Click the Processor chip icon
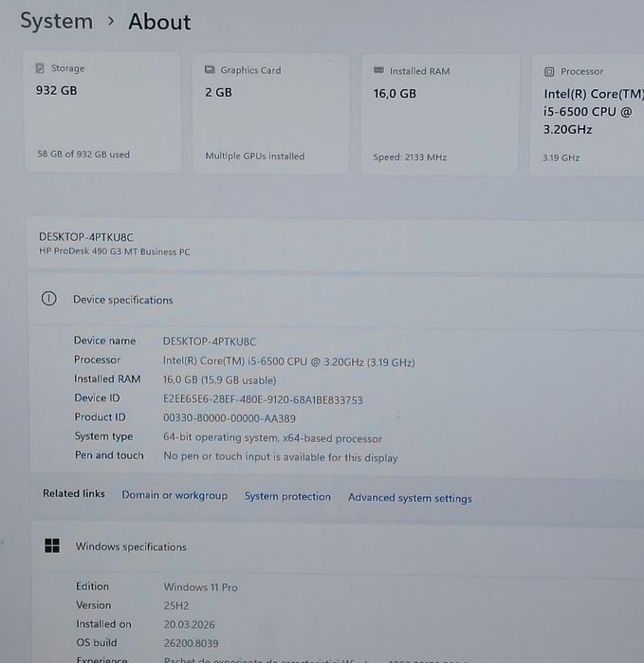Image resolution: width=644 pixels, height=663 pixels. click(x=549, y=72)
